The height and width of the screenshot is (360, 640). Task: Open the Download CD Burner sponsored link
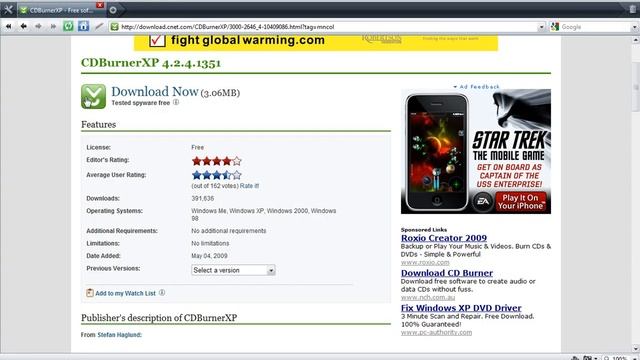coord(447,273)
